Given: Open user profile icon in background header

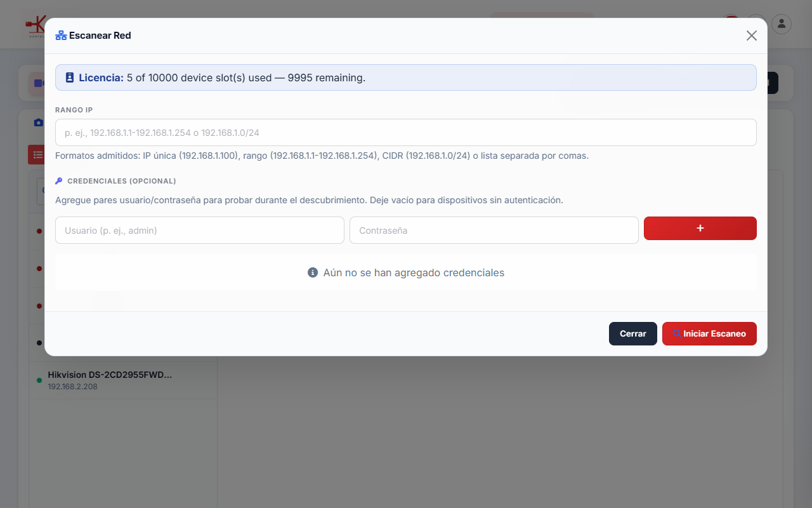Looking at the screenshot, I should [782, 24].
